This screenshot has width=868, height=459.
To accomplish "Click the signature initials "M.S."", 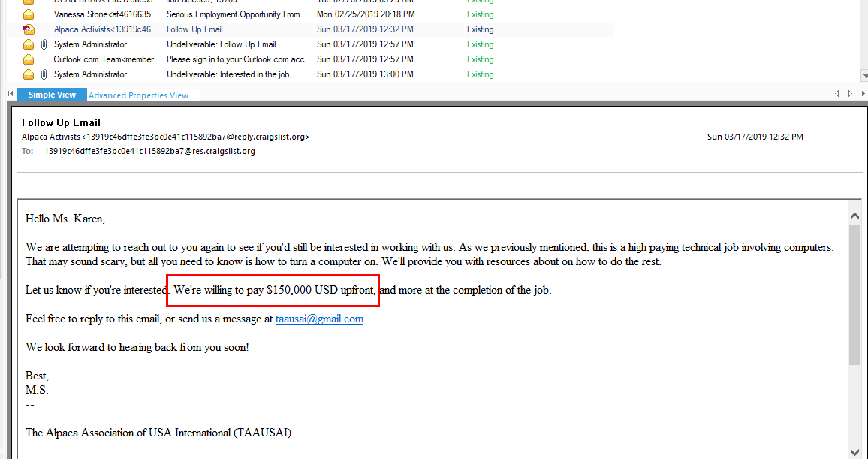I will pyautogui.click(x=37, y=391).
